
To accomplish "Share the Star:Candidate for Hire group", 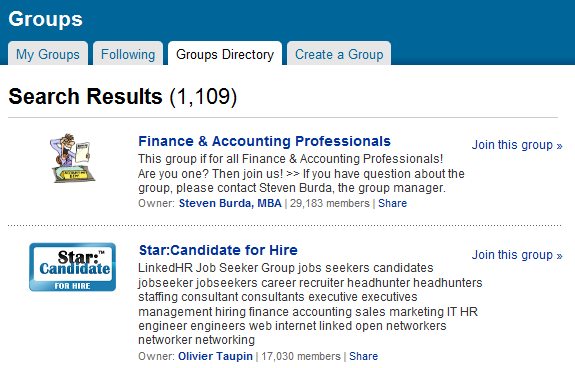I will (363, 356).
